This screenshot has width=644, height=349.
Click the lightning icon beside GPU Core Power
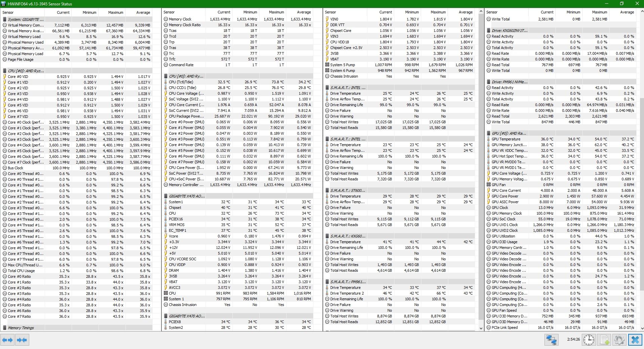(x=489, y=196)
